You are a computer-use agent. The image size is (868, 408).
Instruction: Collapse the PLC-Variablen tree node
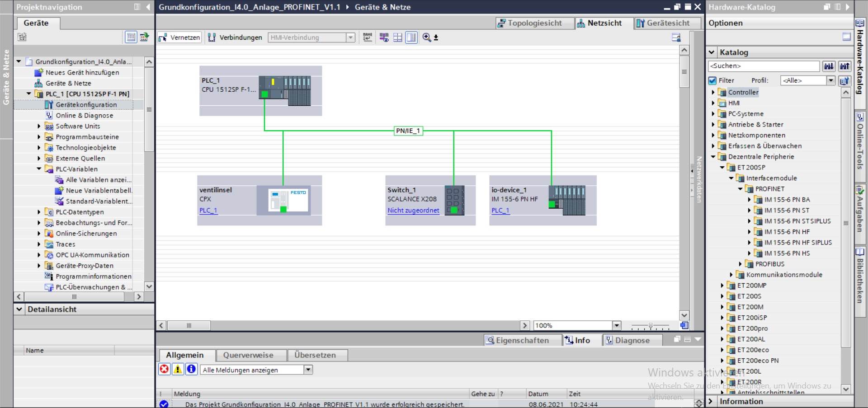(x=39, y=169)
